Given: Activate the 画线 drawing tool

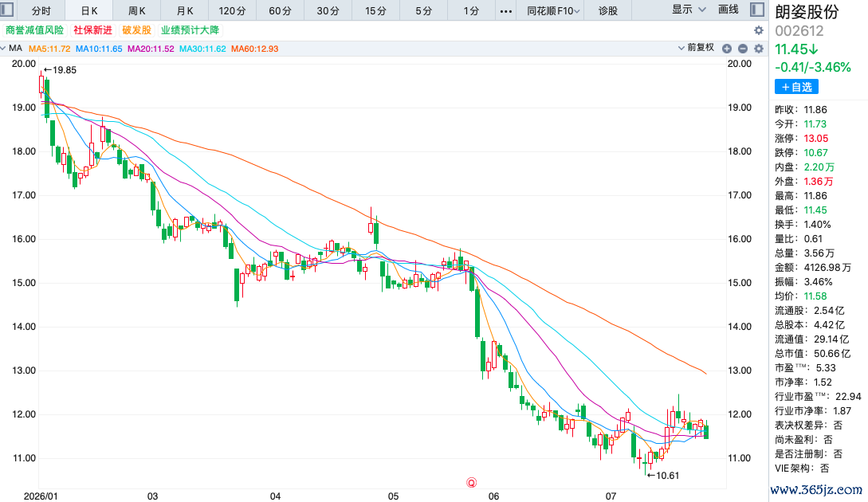Looking at the screenshot, I should tap(729, 10).
